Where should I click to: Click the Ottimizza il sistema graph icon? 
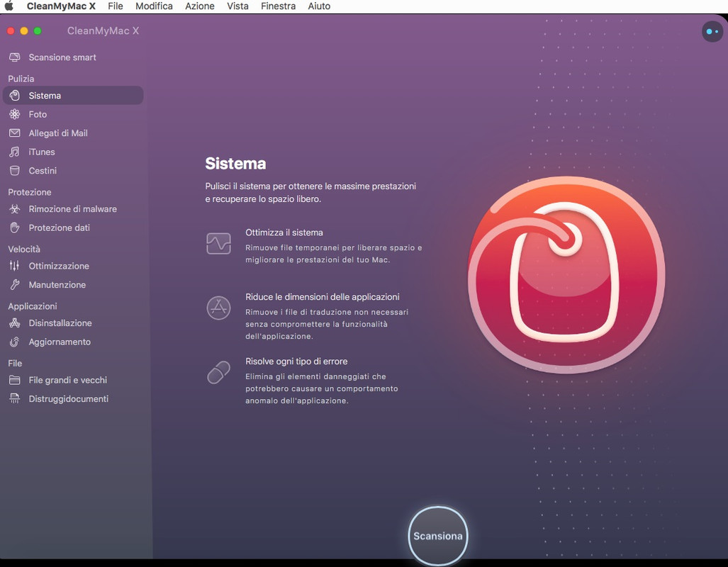coord(218,243)
